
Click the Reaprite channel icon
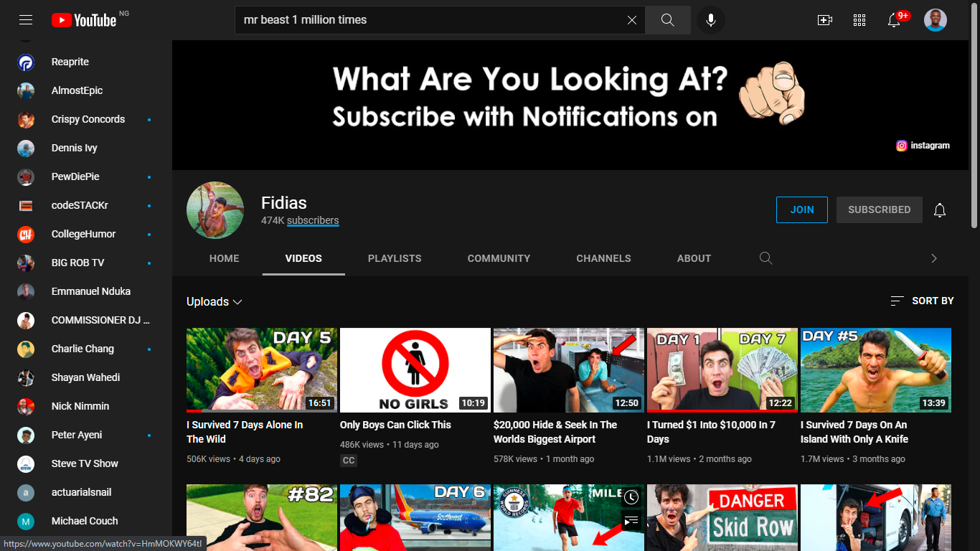26,62
